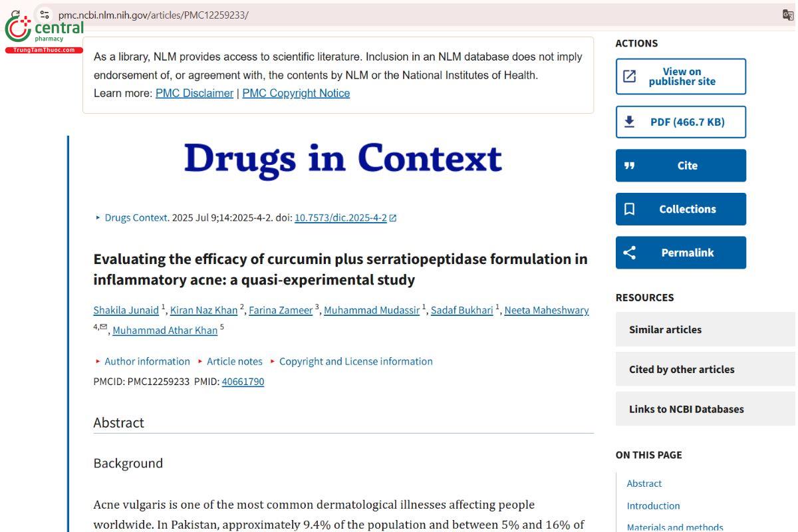The image size is (798, 532).
Task: Open View on publisher site
Action: (x=680, y=76)
